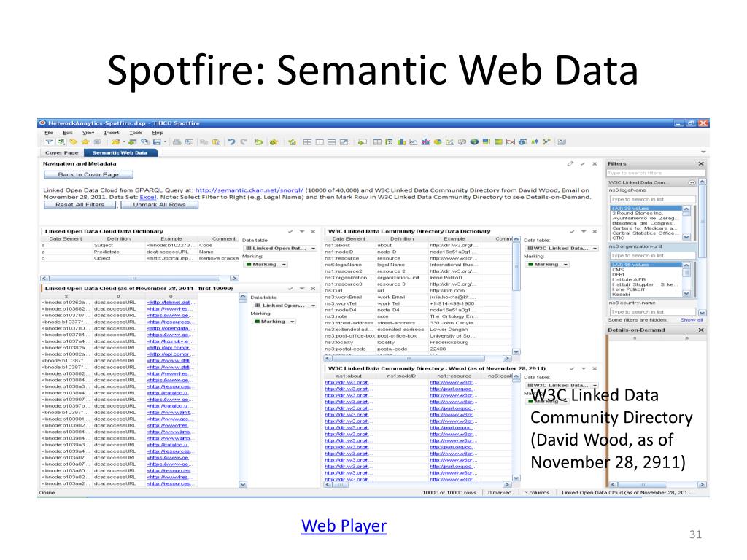The height and width of the screenshot is (560, 747).
Task: Click Show all hidden filters link
Action: coord(692,320)
